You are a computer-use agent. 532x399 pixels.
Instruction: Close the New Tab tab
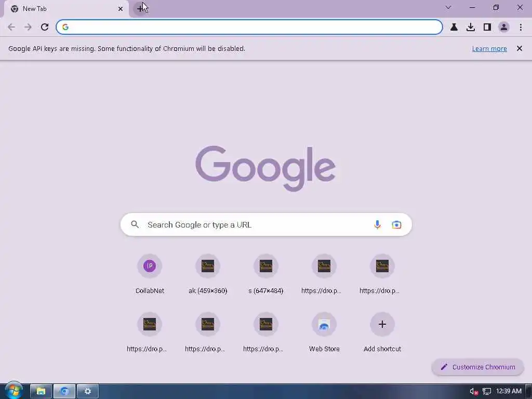coord(121,9)
